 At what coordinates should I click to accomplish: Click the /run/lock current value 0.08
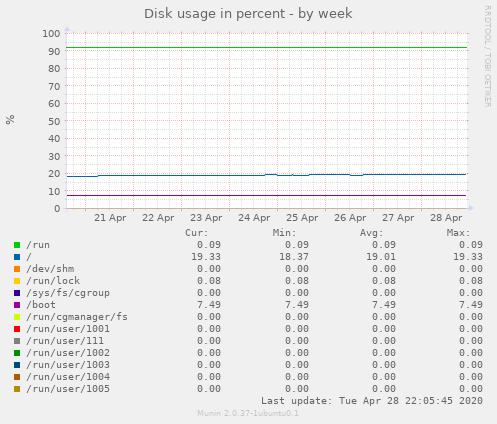(x=209, y=281)
